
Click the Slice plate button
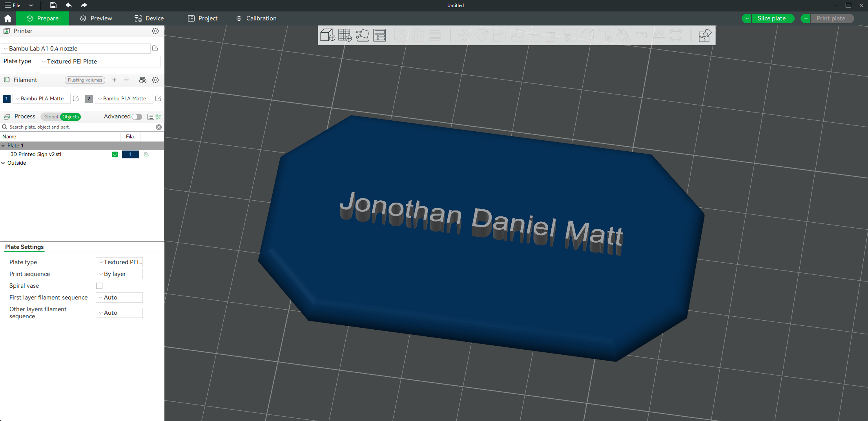(x=772, y=18)
